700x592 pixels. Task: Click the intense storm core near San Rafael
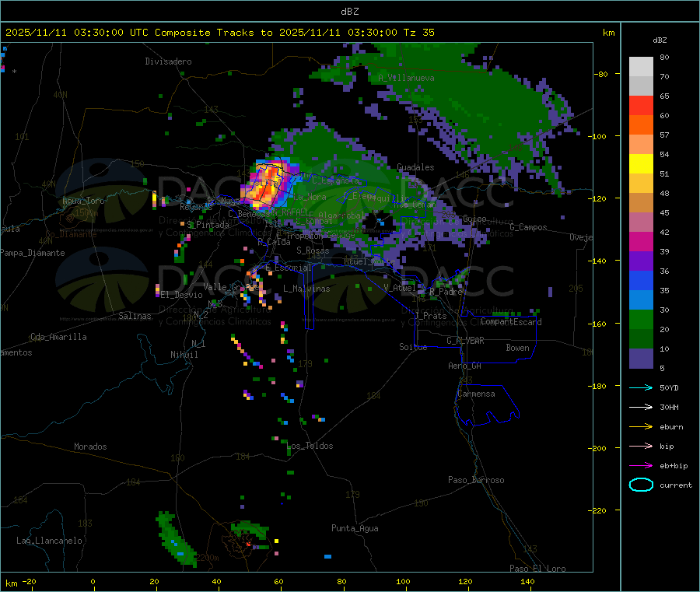coord(267,184)
